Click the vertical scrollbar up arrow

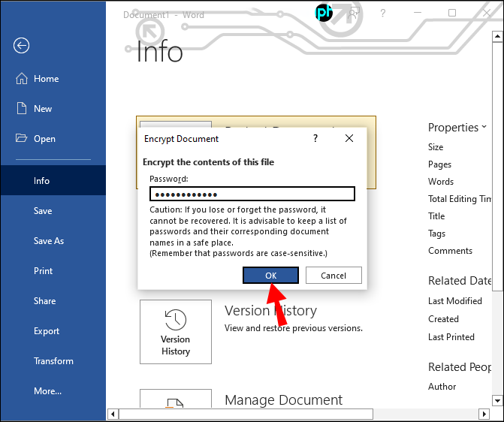(x=497, y=37)
